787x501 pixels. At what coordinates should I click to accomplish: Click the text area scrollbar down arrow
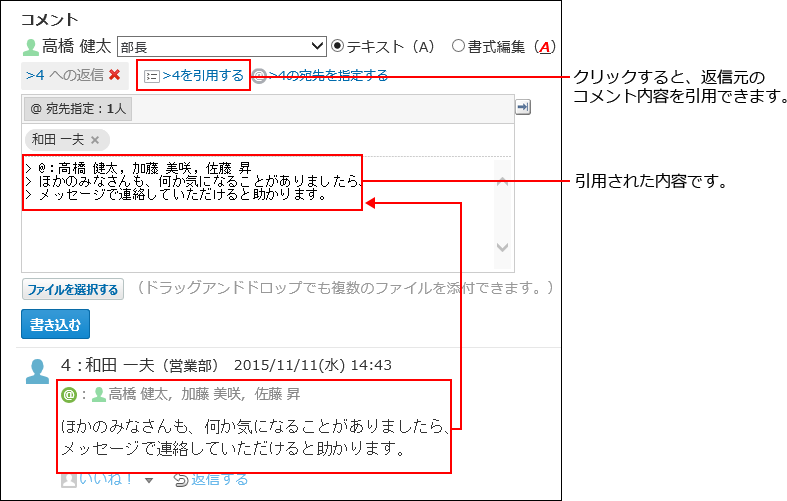502,247
